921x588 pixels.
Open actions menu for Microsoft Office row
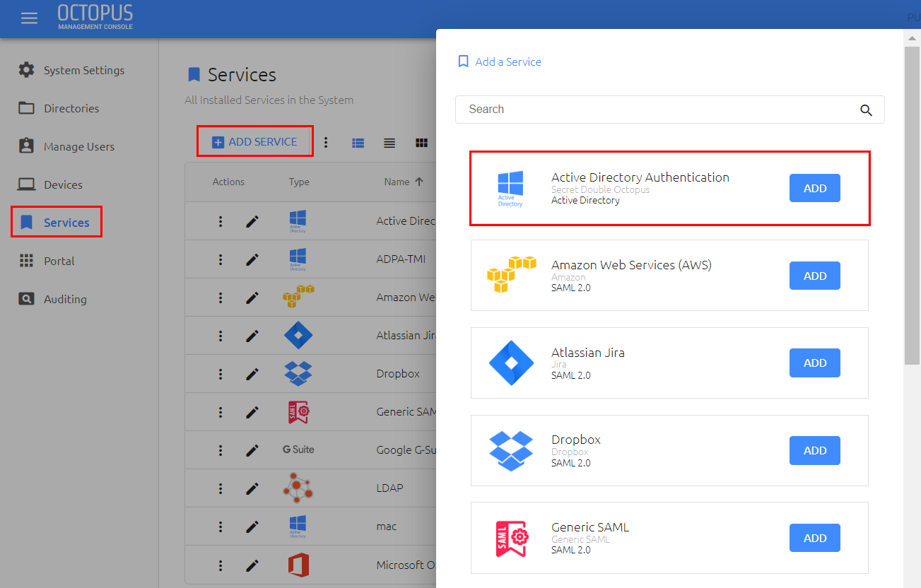(x=221, y=565)
